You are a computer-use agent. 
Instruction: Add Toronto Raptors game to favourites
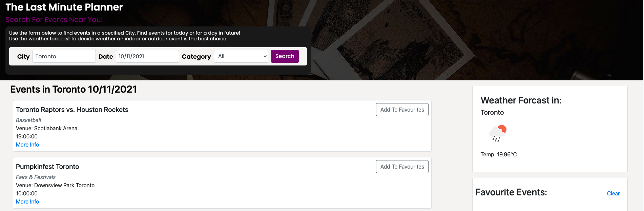point(402,110)
